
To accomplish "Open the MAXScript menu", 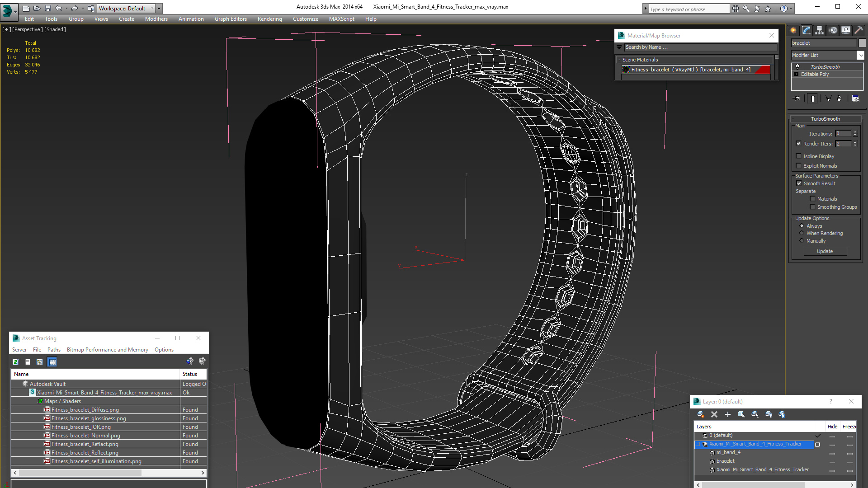I will pyautogui.click(x=342, y=19).
